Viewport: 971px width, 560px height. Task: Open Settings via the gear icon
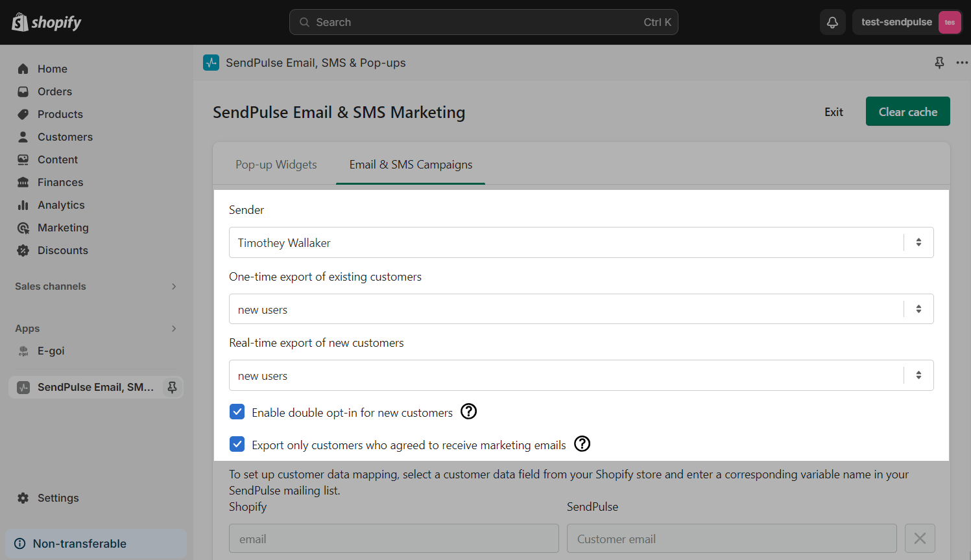(x=23, y=498)
